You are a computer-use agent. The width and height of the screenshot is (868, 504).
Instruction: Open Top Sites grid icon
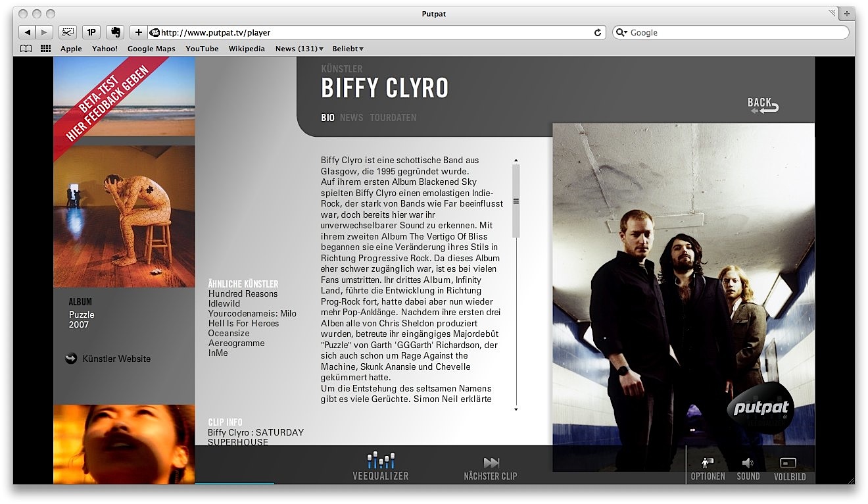coord(45,49)
